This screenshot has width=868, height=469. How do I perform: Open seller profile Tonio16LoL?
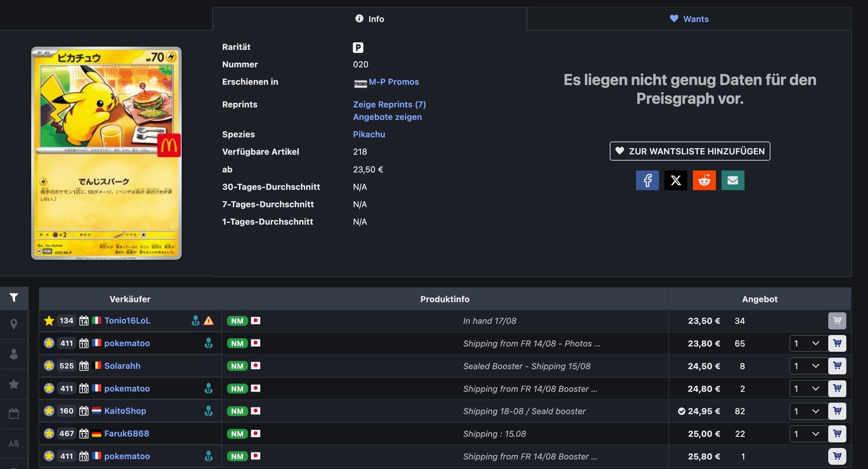tap(127, 320)
